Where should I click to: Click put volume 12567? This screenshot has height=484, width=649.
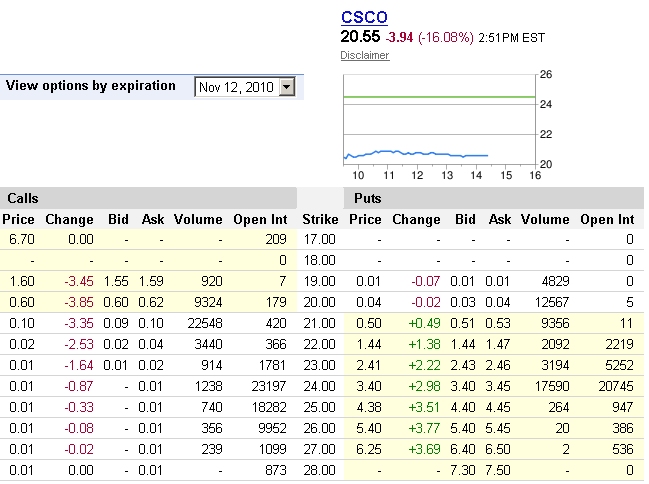552,302
